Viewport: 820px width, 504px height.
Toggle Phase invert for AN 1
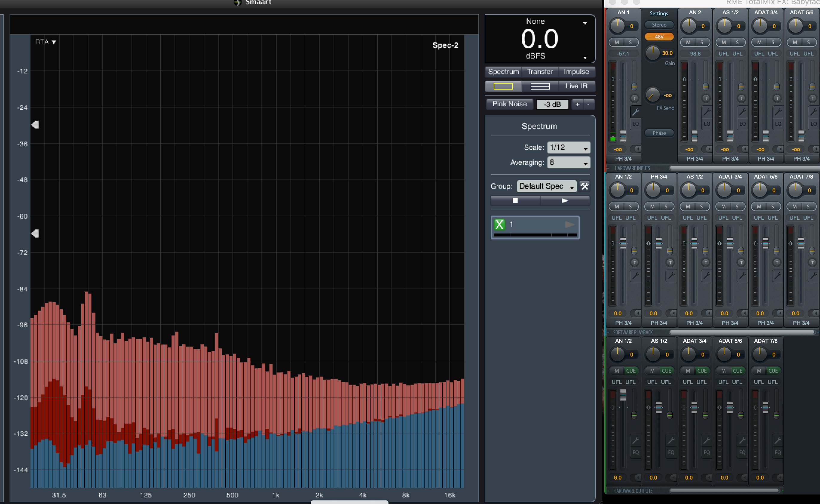click(659, 133)
